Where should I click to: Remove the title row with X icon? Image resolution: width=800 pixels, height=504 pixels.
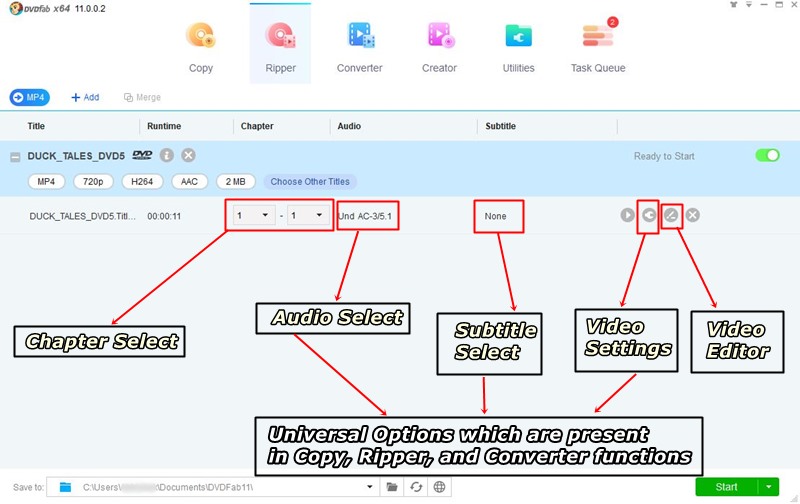point(692,215)
